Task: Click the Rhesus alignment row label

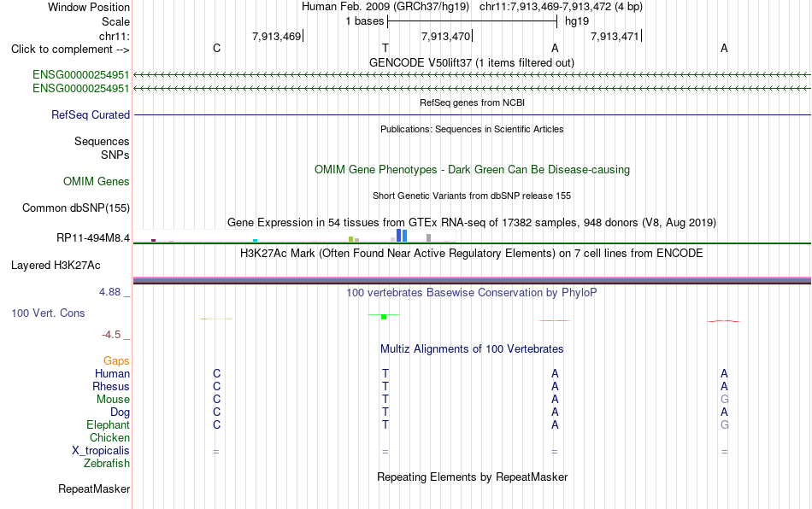Action: (x=111, y=386)
